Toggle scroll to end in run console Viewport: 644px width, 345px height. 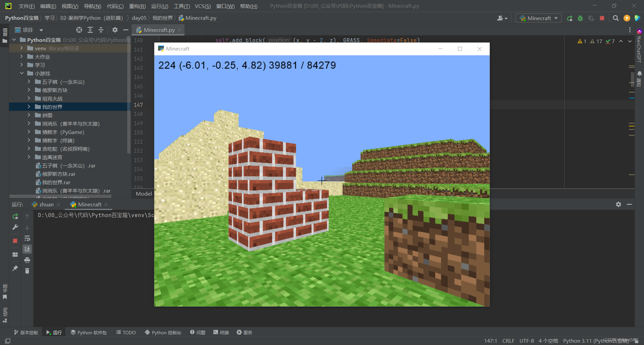coord(27,249)
